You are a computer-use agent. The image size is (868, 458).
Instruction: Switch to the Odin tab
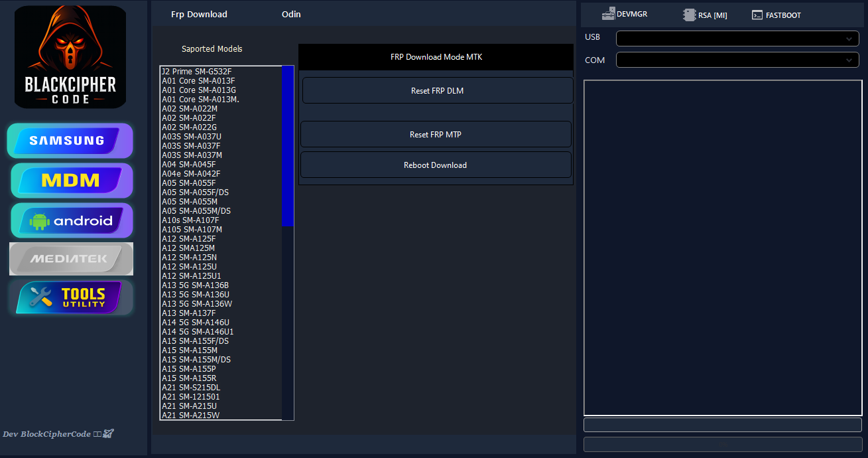[291, 14]
